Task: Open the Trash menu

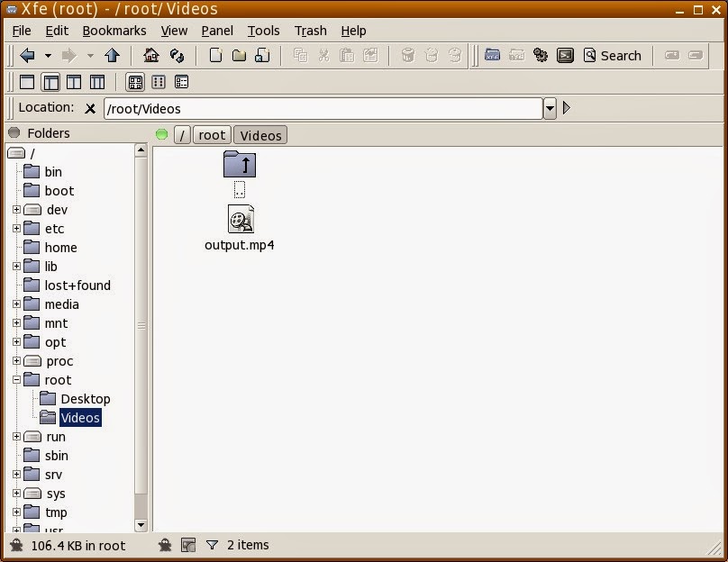Action: coord(311,31)
